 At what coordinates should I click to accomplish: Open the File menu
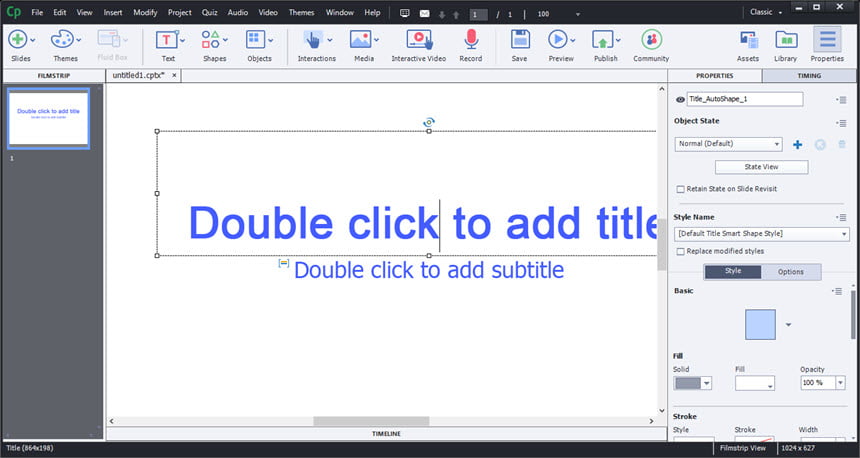tap(37, 12)
